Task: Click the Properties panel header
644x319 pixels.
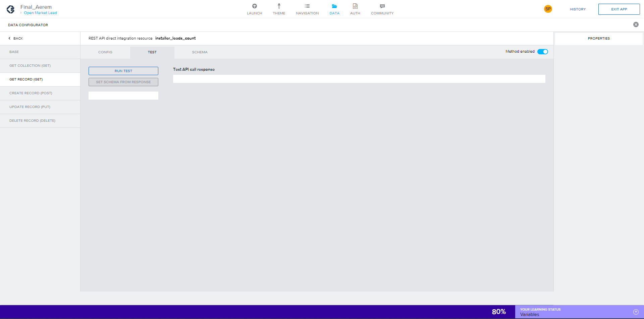Action: click(x=599, y=39)
